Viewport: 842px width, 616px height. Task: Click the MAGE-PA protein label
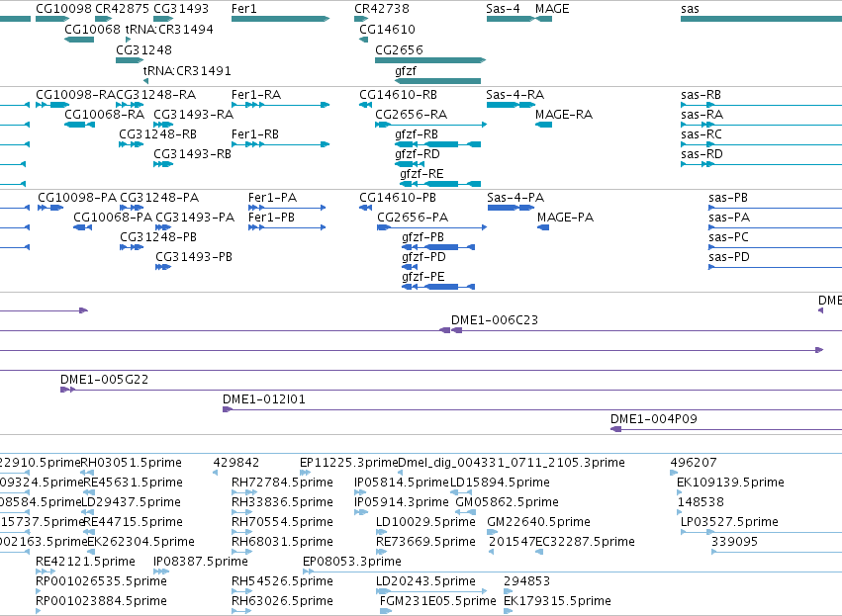coord(565,218)
